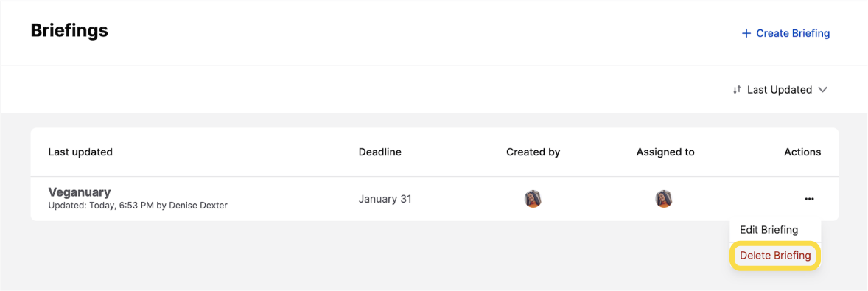Click the sort arrows icon beside Last Updated
The height and width of the screenshot is (291, 868).
(x=736, y=90)
